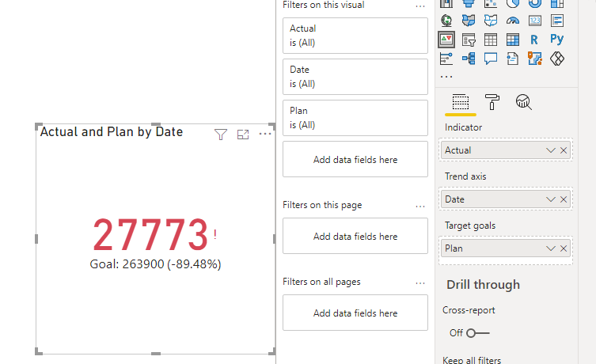Select the Gauge visualization
The width and height of the screenshot is (596, 364).
pyautogui.click(x=512, y=20)
